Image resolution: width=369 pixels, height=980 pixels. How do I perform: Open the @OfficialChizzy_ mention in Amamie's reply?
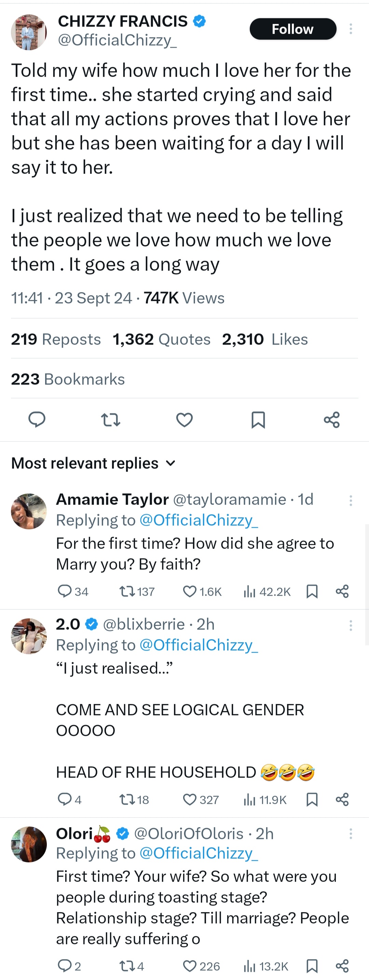[199, 520]
